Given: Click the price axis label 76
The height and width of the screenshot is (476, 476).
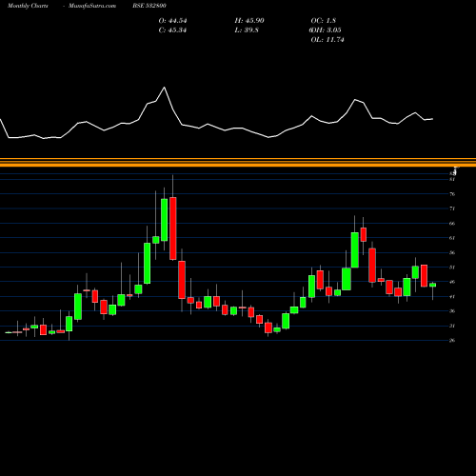Looking at the screenshot, I should click(x=452, y=194).
